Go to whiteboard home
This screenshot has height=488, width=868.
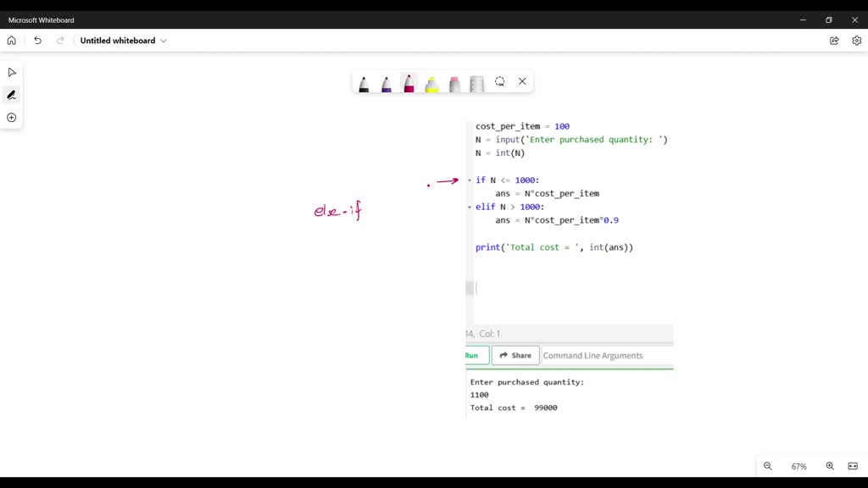(12, 41)
